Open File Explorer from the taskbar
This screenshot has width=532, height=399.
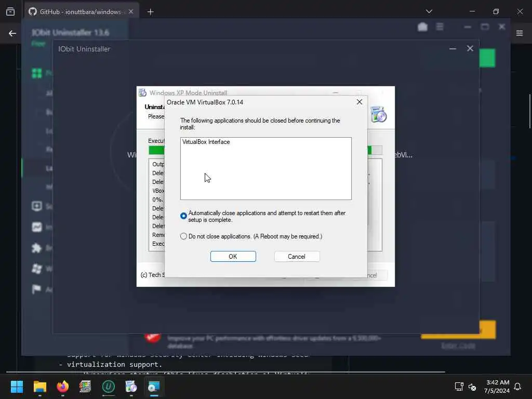(x=39, y=387)
